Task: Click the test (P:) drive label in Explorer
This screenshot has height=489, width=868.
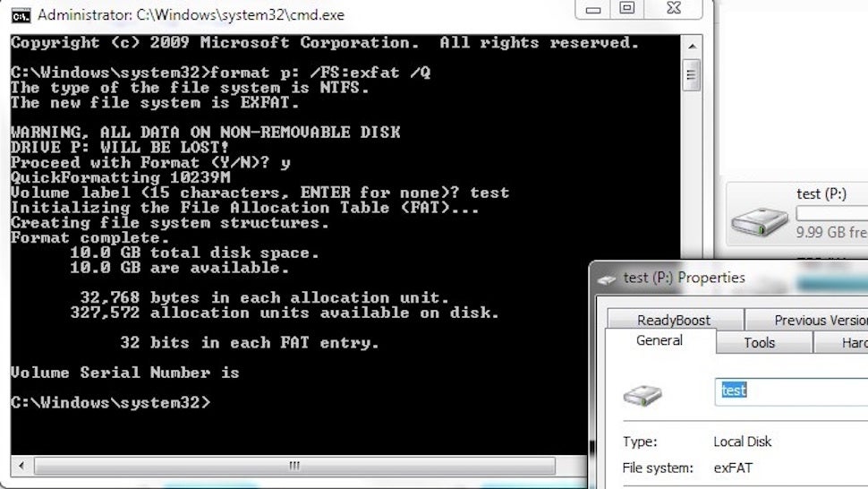Action: click(821, 193)
